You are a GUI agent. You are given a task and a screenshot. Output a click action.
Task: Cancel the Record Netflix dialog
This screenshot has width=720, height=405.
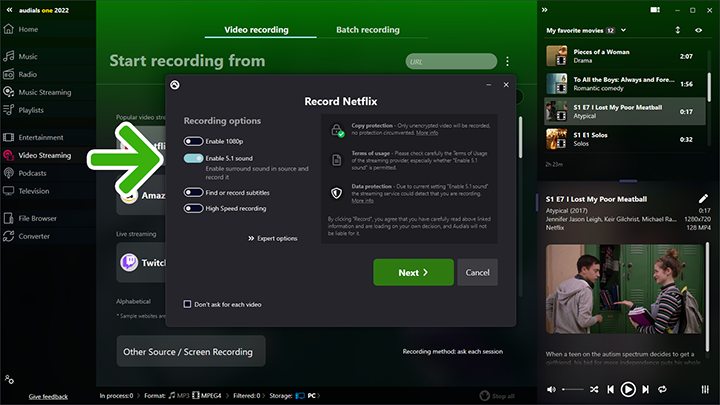coord(478,272)
